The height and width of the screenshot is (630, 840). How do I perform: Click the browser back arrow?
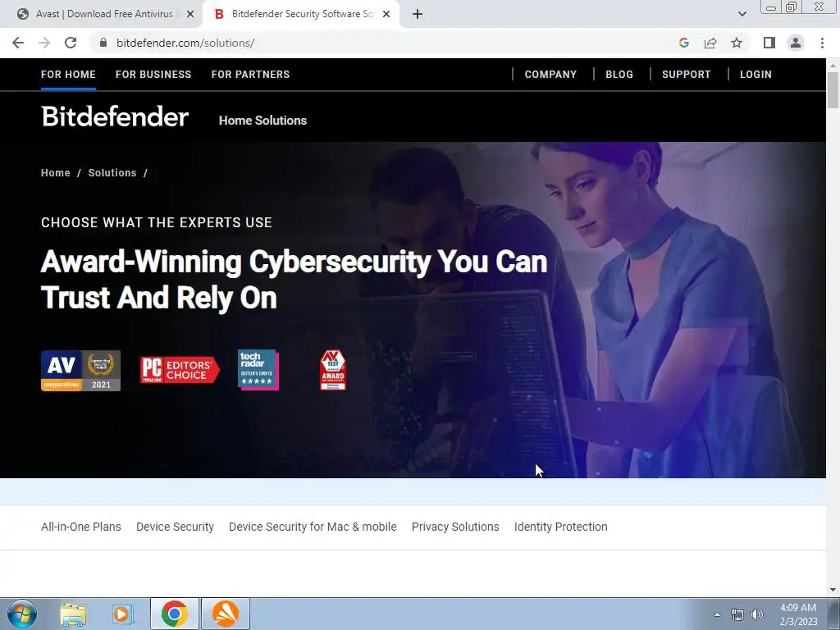click(18, 43)
